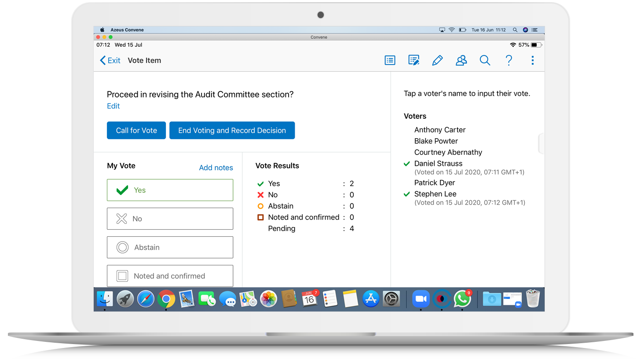
Task: Click the Abstain result row in Vote Results
Action: 306,206
